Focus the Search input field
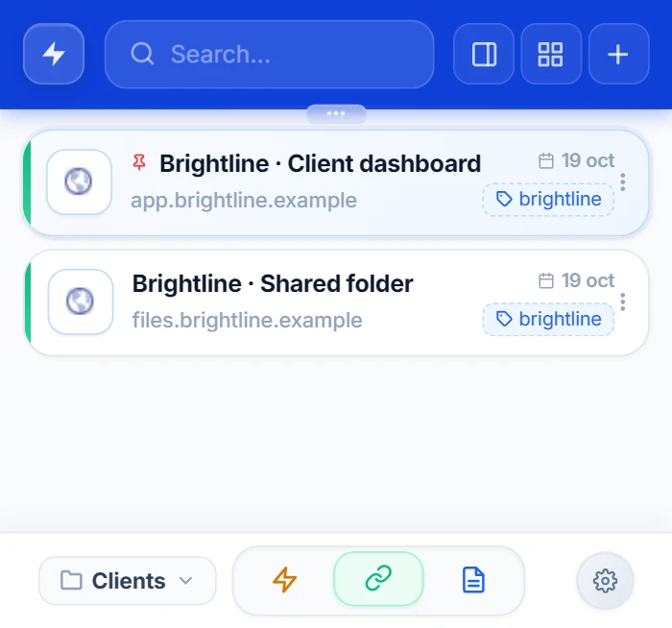Screen dimensions: 672x628 point(269,55)
